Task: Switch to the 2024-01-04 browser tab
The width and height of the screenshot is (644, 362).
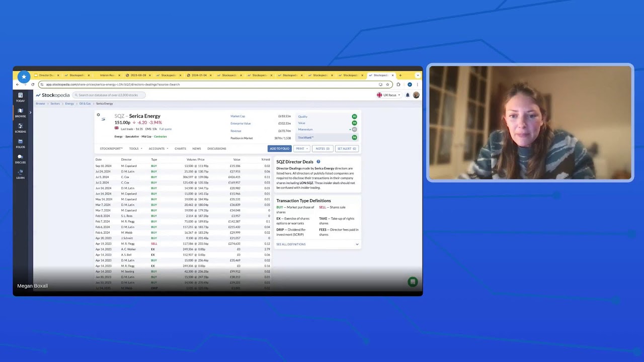Action: click(198, 75)
